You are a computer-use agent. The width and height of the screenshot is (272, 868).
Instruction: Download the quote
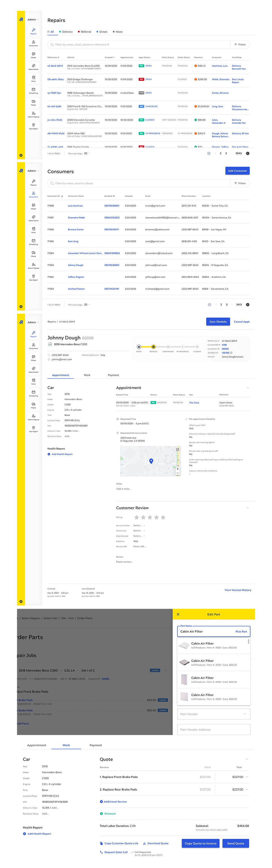coord(156,843)
